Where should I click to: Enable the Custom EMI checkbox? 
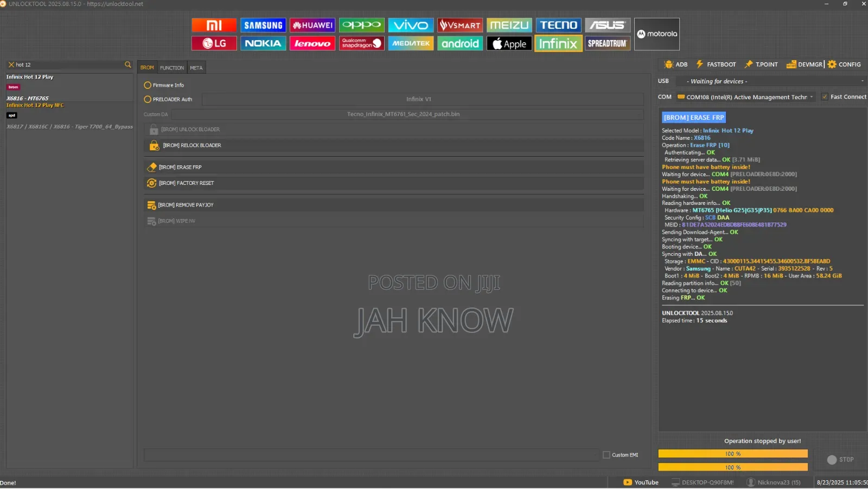(607, 455)
